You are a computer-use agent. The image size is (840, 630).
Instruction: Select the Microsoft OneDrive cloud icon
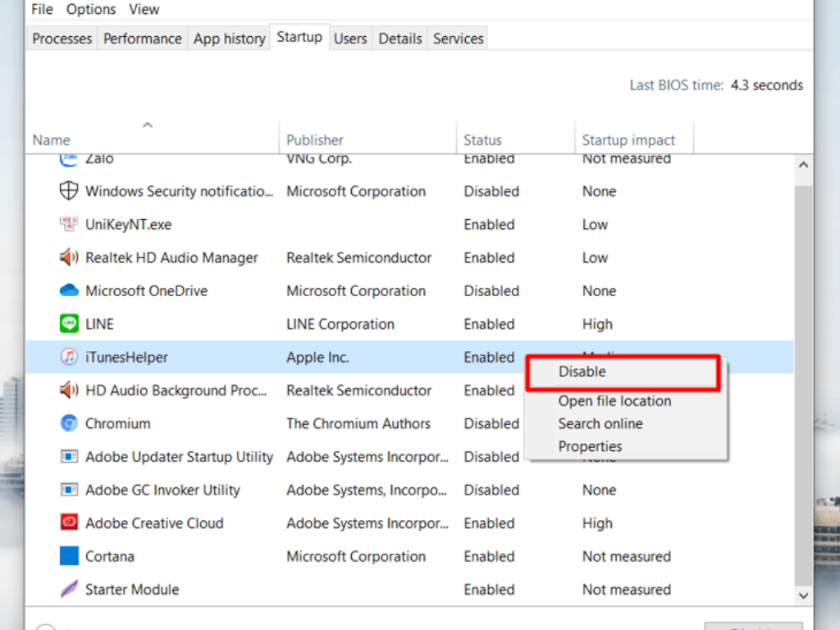(69, 291)
